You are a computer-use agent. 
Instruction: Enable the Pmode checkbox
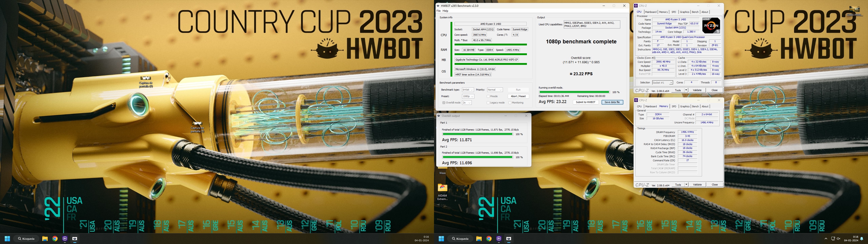click(x=488, y=96)
